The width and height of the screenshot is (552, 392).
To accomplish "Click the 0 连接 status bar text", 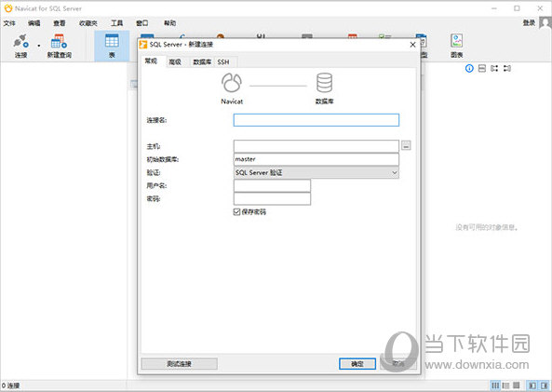I will point(10,385).
